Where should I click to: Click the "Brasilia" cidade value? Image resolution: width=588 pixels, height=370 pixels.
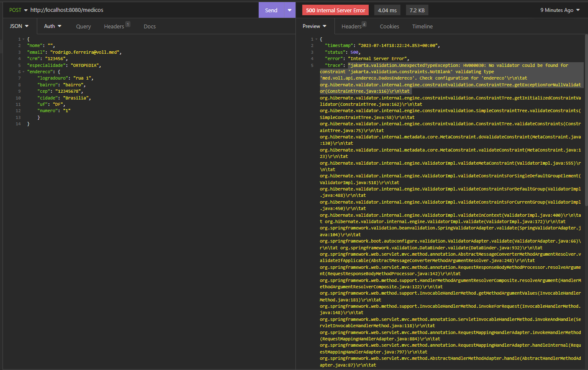(76, 98)
